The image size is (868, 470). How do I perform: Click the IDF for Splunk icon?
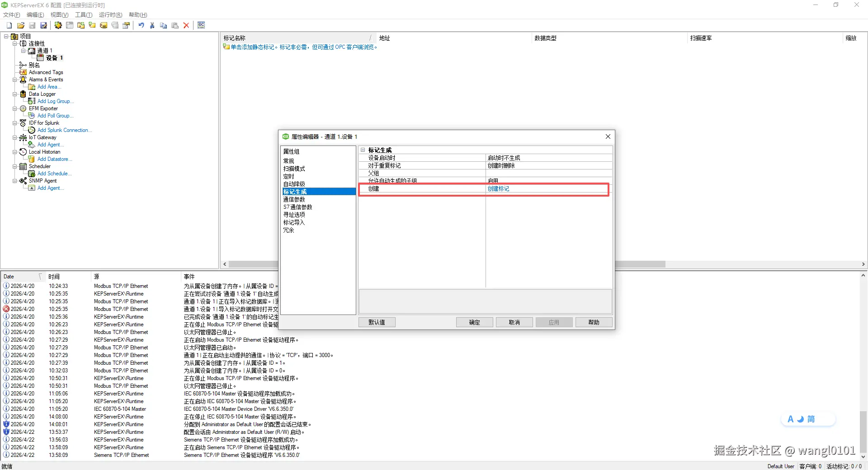click(x=23, y=123)
